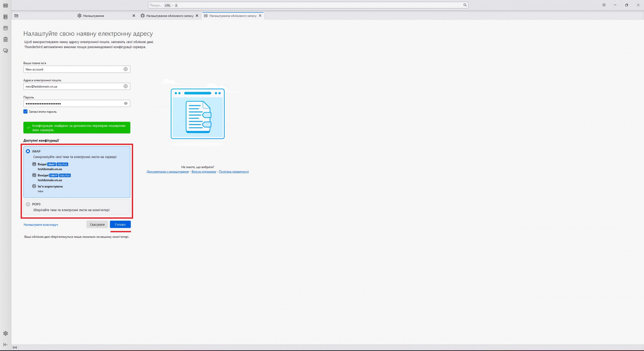Click info icon in full name field
The height and width of the screenshot is (351, 644).
point(125,69)
